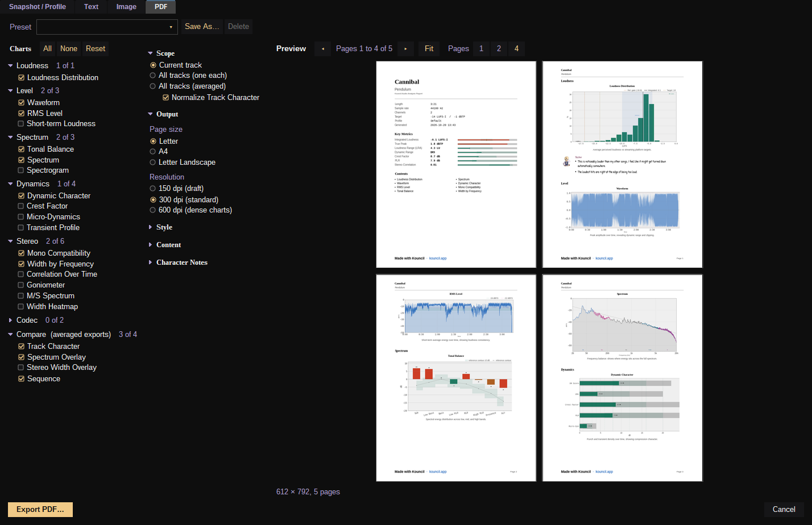Deselect charts with the None button
The width and height of the screenshot is (812, 525).
tap(69, 49)
